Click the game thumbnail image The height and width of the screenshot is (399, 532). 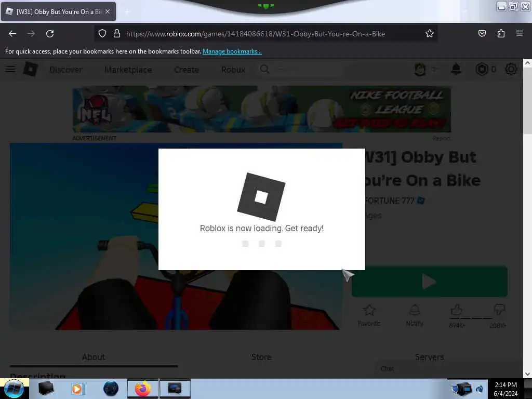176,236
